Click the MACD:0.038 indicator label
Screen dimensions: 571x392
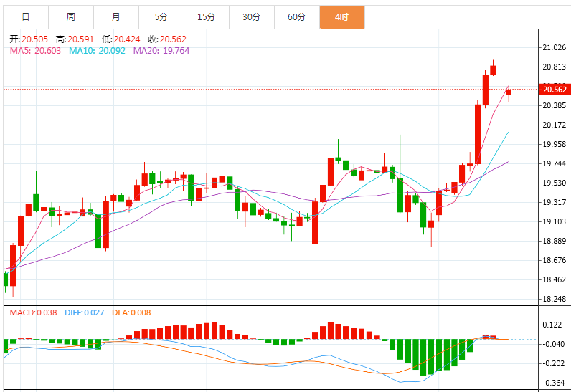[33, 312]
